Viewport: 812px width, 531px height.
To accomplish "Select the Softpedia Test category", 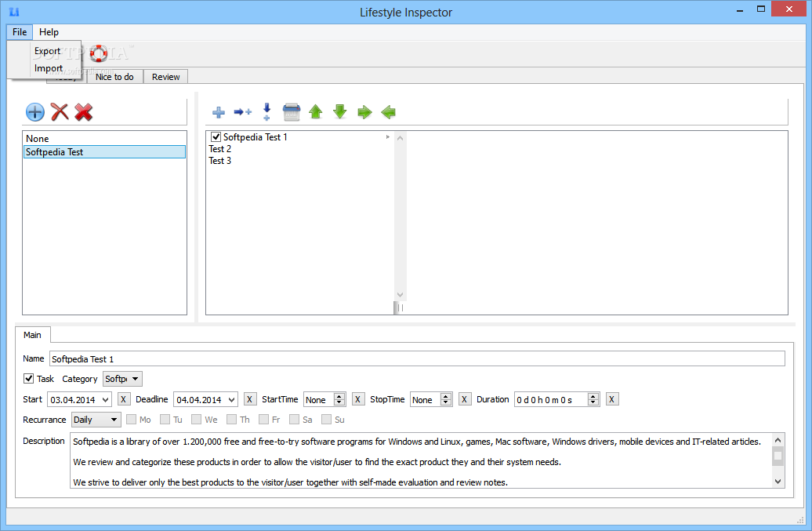I will pos(104,152).
